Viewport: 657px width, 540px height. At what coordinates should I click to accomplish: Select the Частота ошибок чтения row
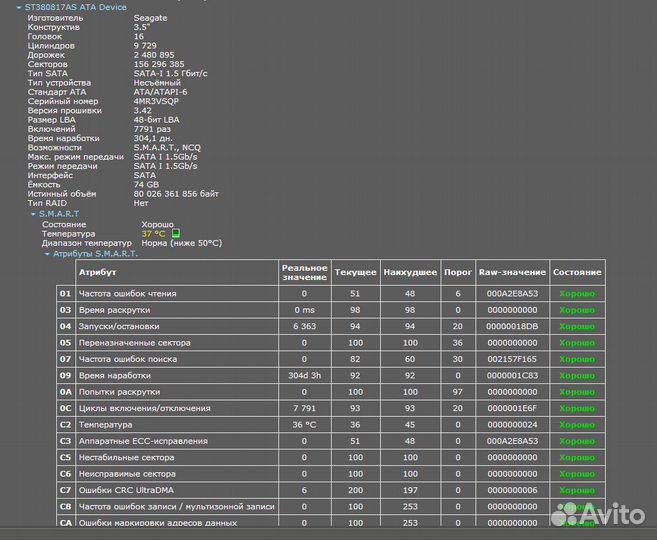tap(127, 294)
